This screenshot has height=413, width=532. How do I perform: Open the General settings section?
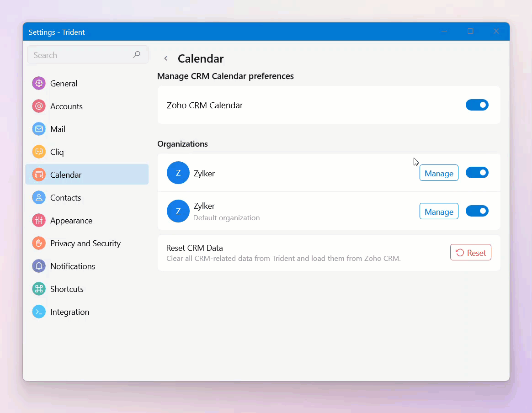coord(87,84)
